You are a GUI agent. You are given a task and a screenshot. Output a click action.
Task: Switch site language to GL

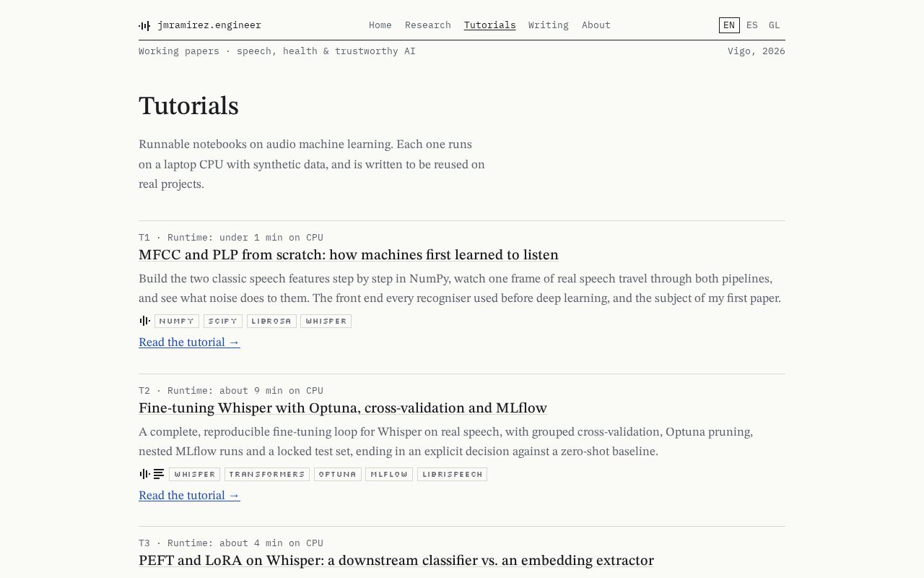775,25
